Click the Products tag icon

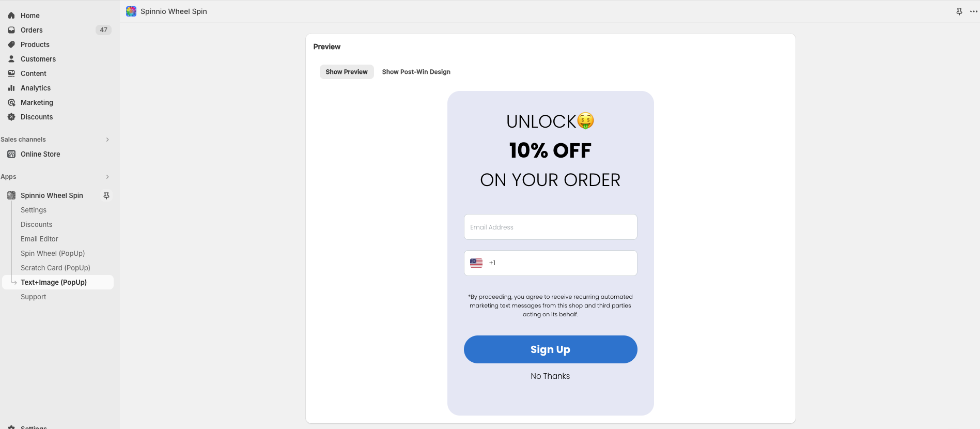(11, 44)
